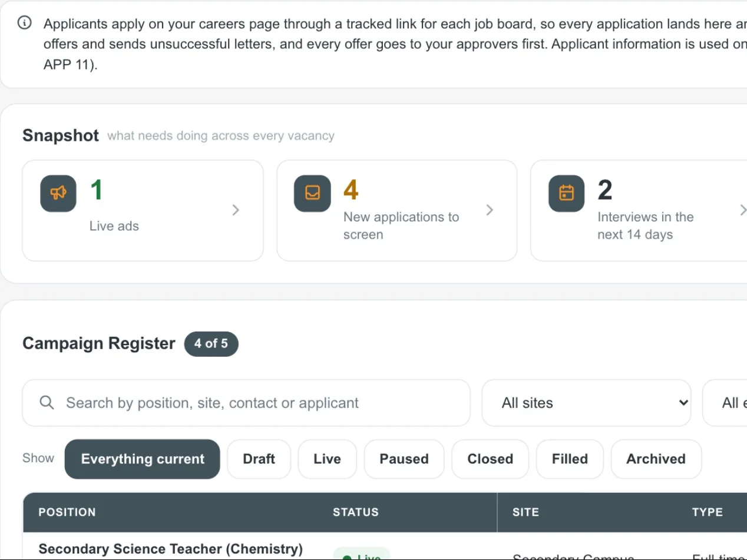Sort by the Position column header

67,512
